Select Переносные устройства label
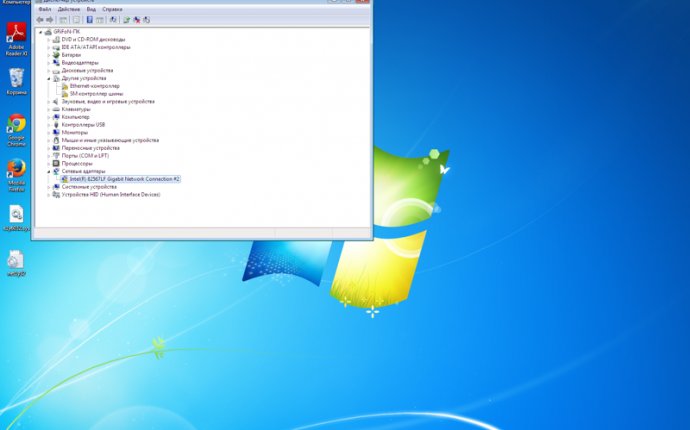 click(90, 148)
